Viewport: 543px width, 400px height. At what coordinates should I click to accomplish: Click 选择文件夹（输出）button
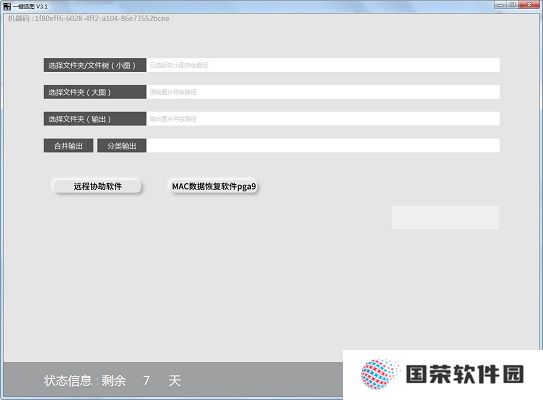[x=95, y=119]
